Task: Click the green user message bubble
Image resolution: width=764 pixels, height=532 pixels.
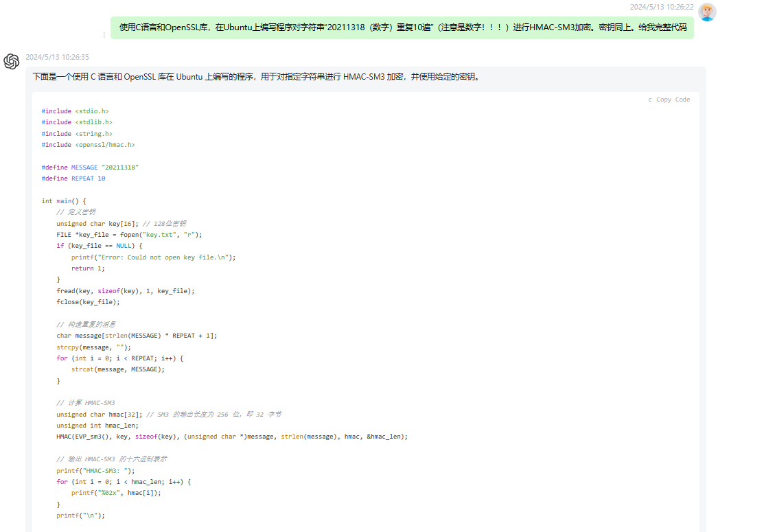Action: 400,28
